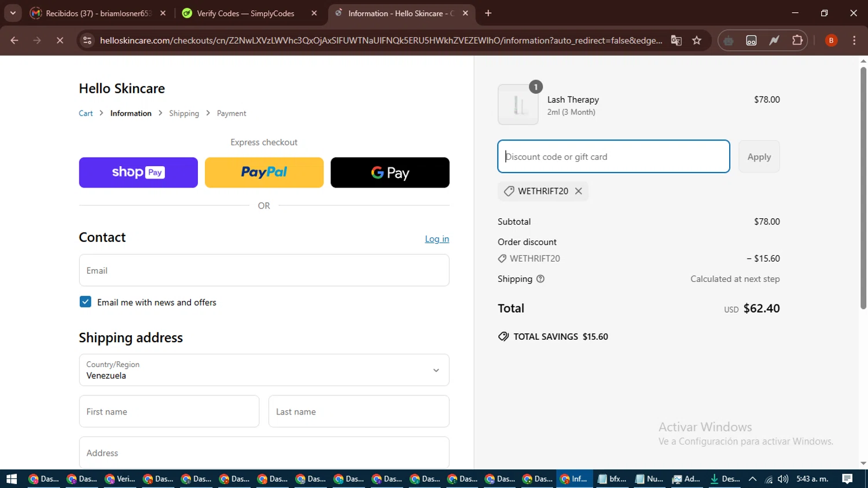
Task: Click the TOTAL SAVINGS $15.60 text
Action: click(x=561, y=337)
